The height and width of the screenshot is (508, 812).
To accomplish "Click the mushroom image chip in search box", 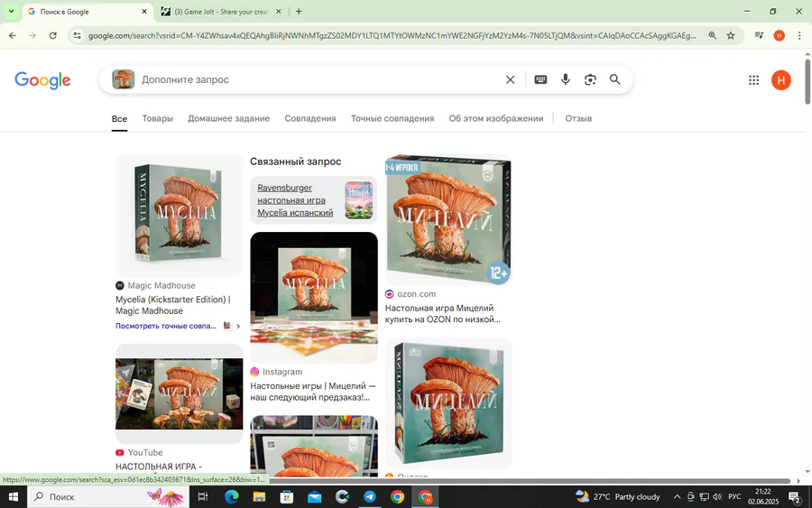I will 124,79.
